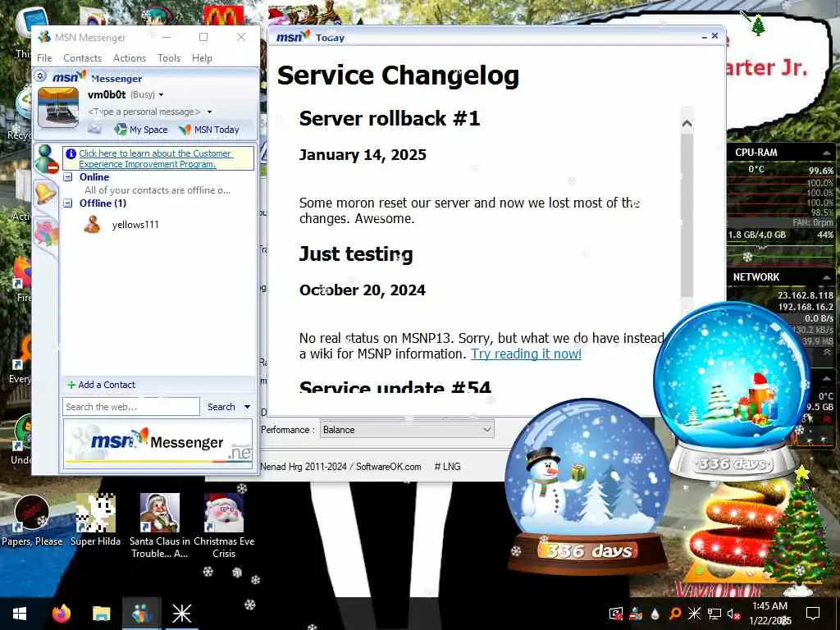Click the orange magnifier tray icon
Image resolution: width=840 pixels, height=630 pixels.
click(x=674, y=614)
